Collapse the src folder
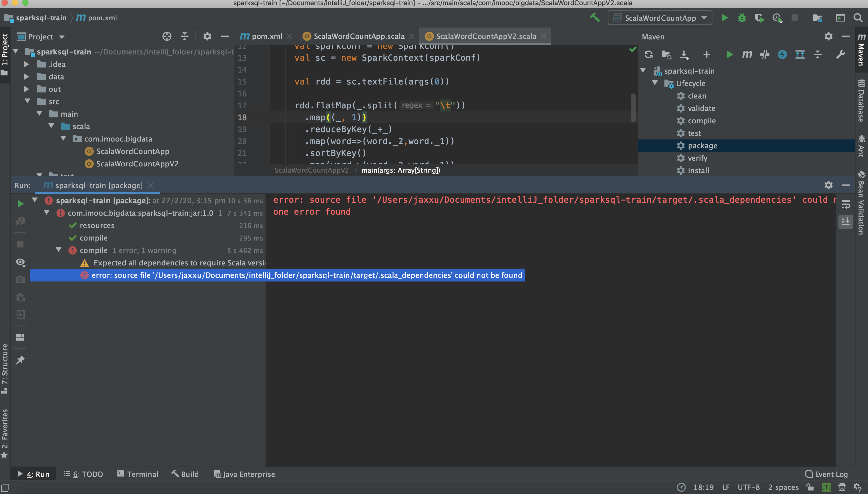 pyautogui.click(x=27, y=101)
